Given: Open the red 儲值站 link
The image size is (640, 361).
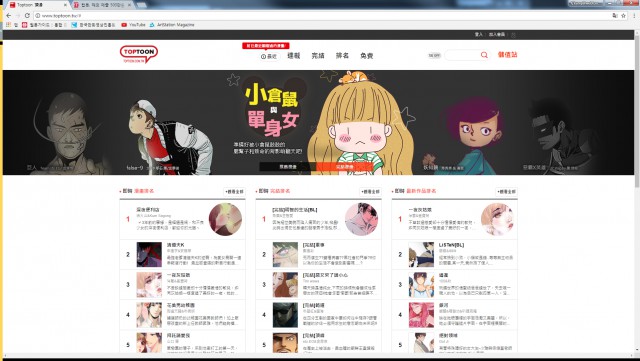Looking at the screenshot, I should [x=507, y=55].
